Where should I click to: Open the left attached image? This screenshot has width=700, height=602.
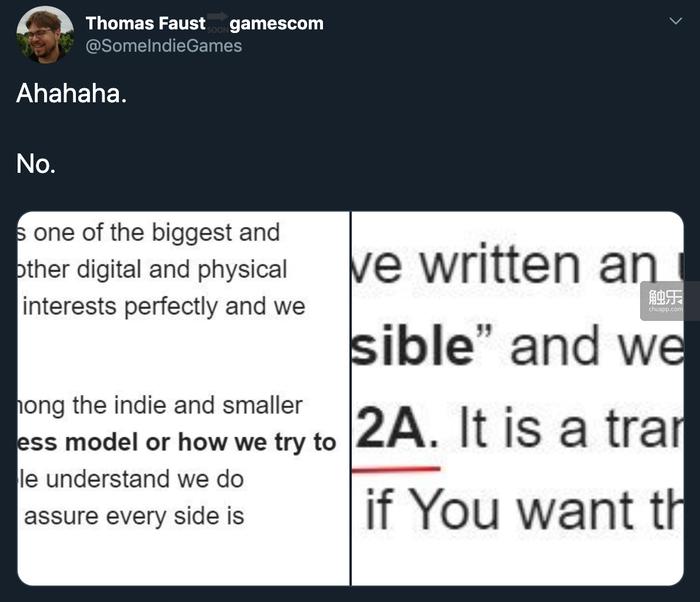coord(183,398)
